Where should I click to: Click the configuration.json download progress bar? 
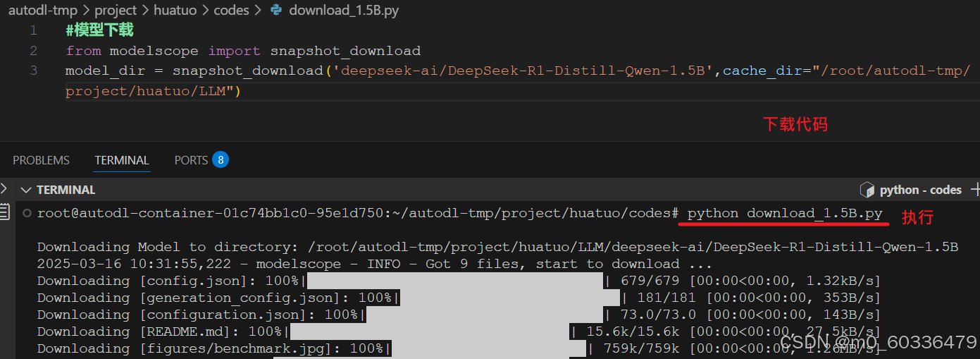pos(485,315)
